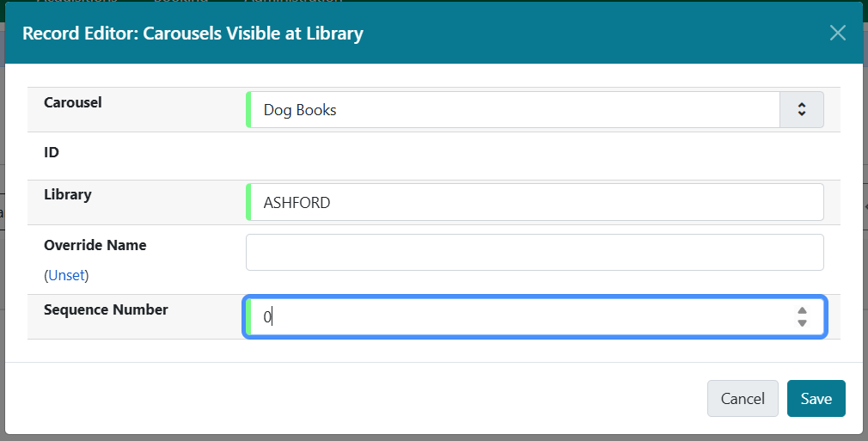
Task: Click the empty value area beside ID
Action: [x=535, y=156]
